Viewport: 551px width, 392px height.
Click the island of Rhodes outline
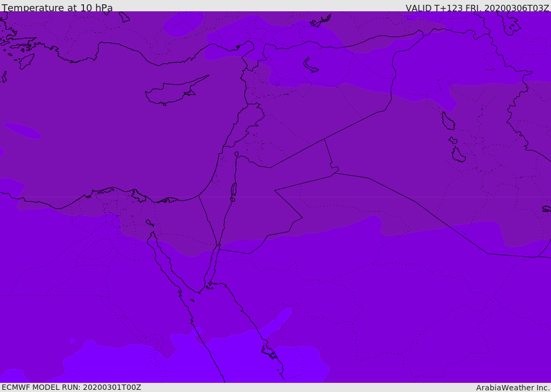click(x=26, y=61)
